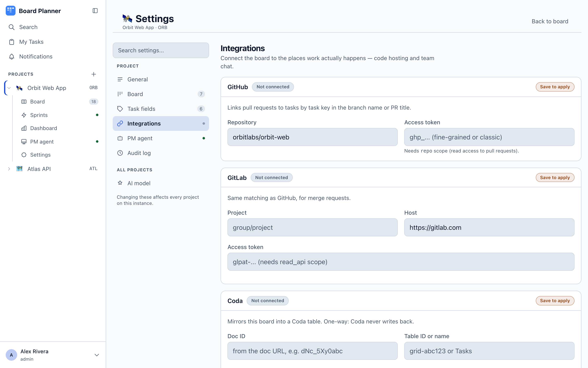Click the Search magnifier icon

11,27
